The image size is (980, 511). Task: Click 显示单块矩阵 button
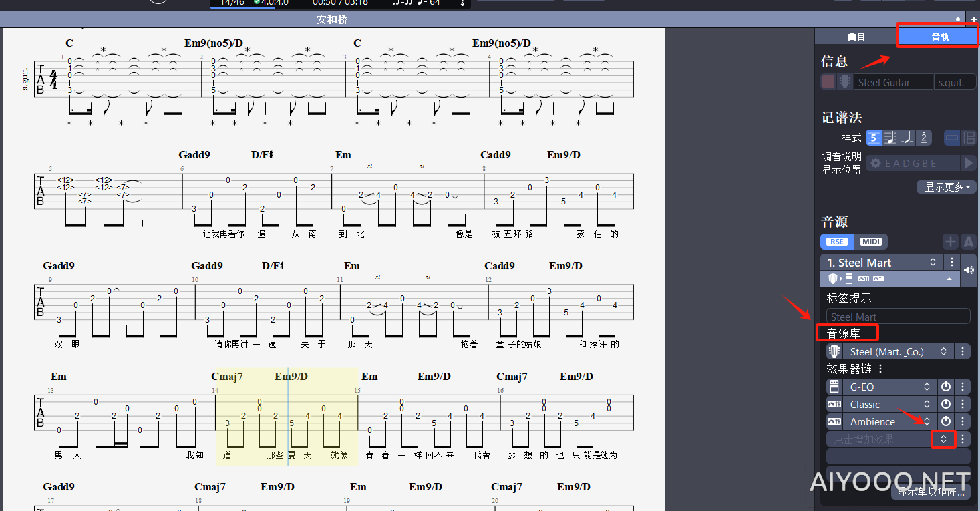[931, 492]
